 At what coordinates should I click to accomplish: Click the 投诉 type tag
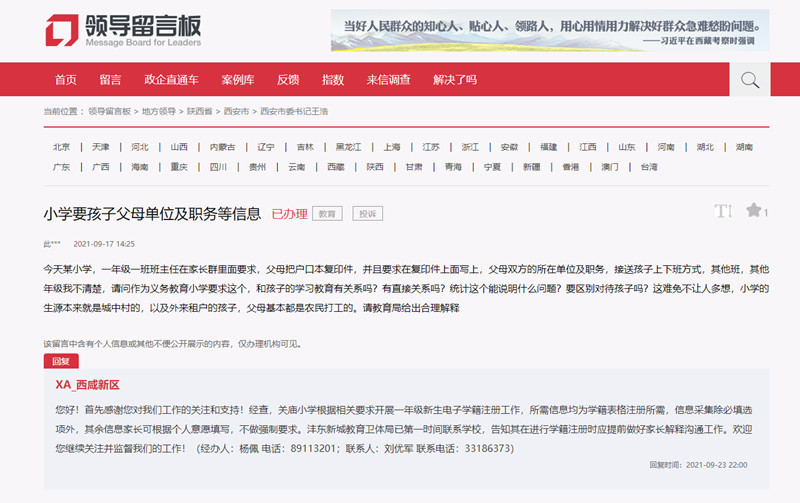[368, 214]
